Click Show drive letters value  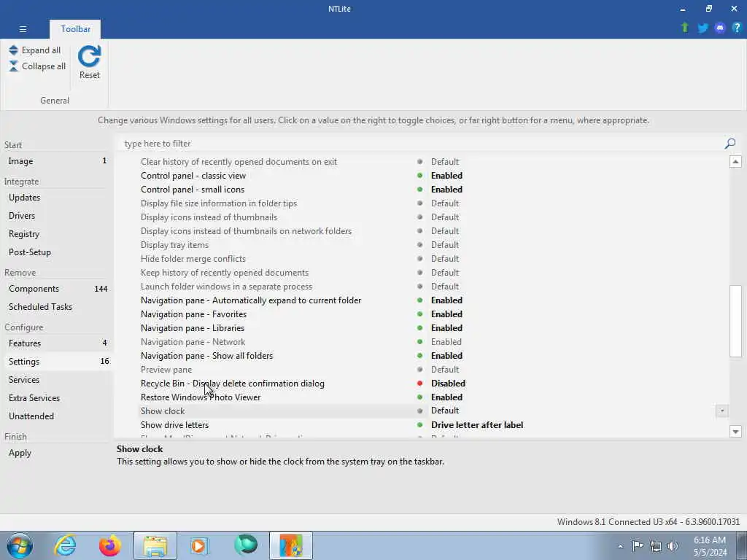coord(477,425)
